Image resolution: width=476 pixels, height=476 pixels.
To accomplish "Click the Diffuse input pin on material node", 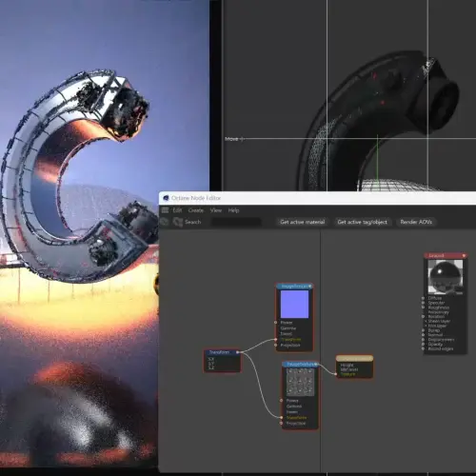I will 423,298.
